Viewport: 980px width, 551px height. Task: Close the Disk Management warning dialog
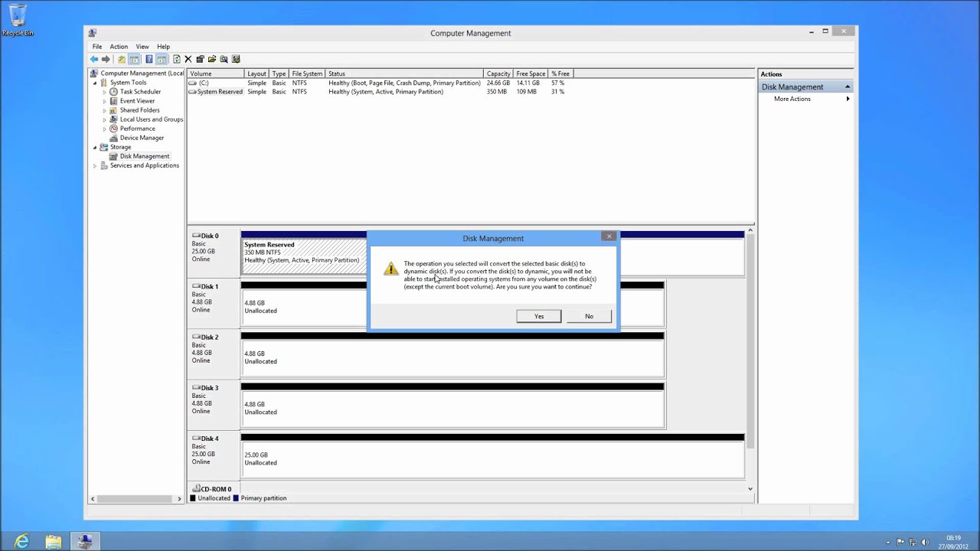(x=609, y=236)
